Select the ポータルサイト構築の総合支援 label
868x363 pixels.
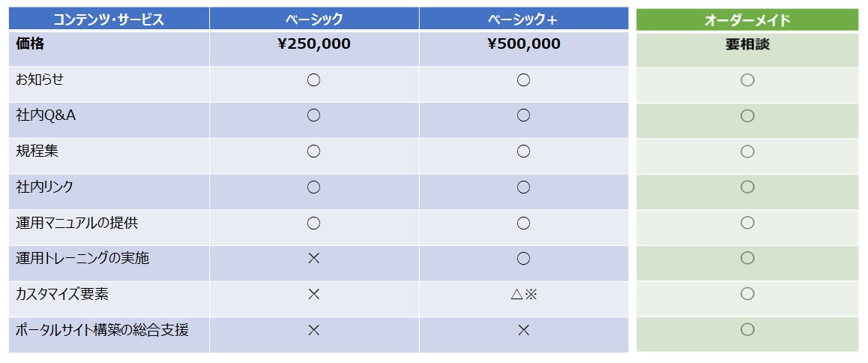[x=103, y=330]
